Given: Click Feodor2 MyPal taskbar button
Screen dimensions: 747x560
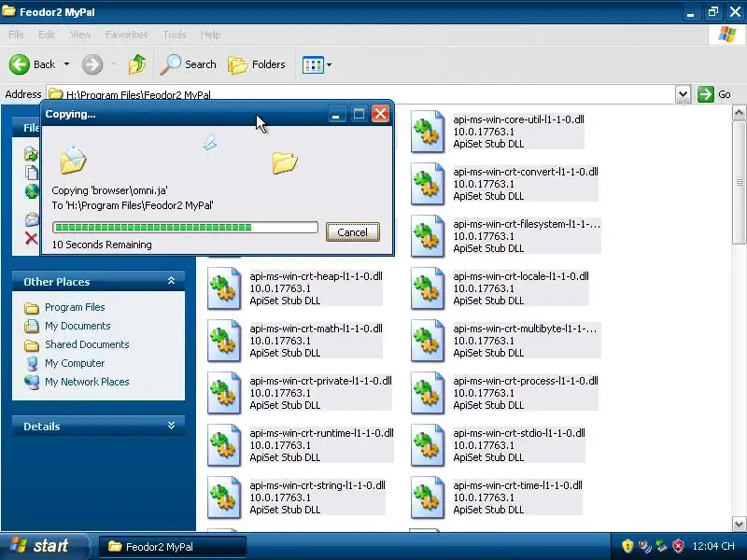Looking at the screenshot, I should (x=173, y=547).
